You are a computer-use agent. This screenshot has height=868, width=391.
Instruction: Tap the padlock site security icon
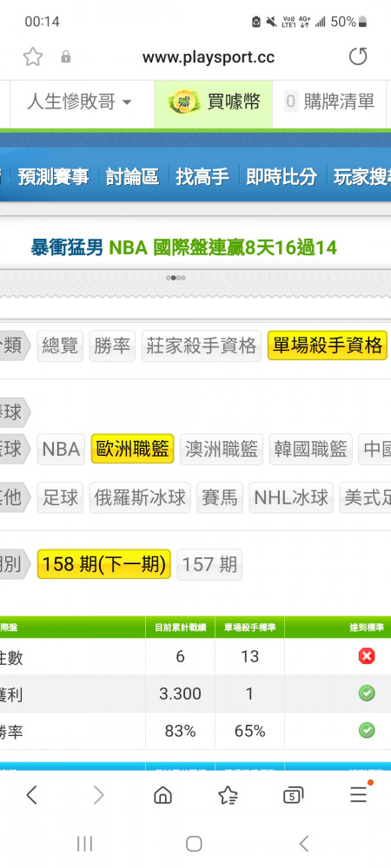[65, 56]
